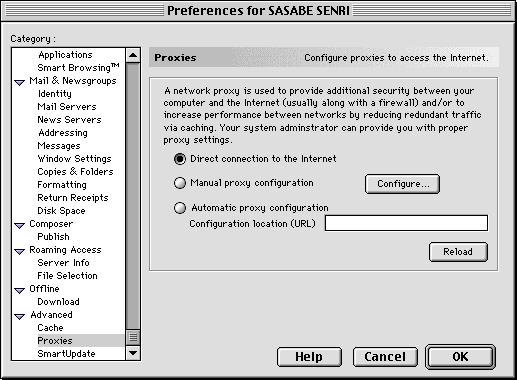Click the category list scroll down arrow

click(133, 353)
